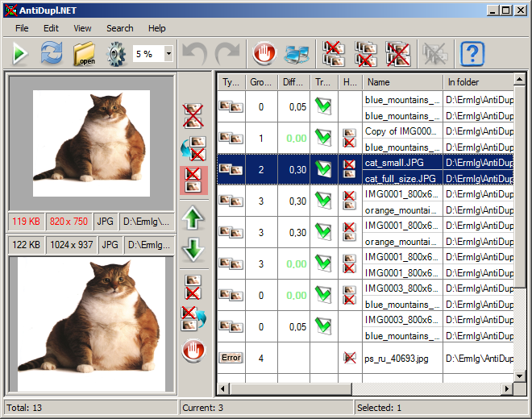The image size is (532, 419).
Task: Open the blue question mark help icon
Action: click(x=472, y=54)
